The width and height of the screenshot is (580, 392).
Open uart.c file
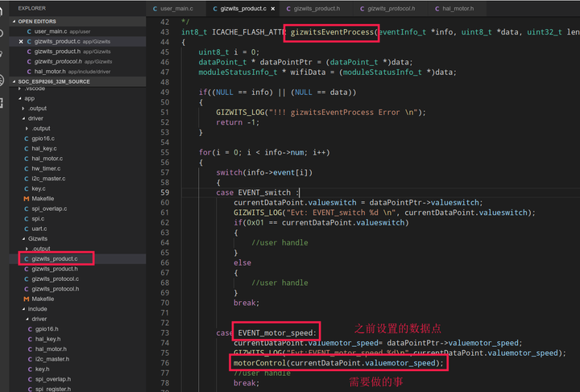click(39, 229)
